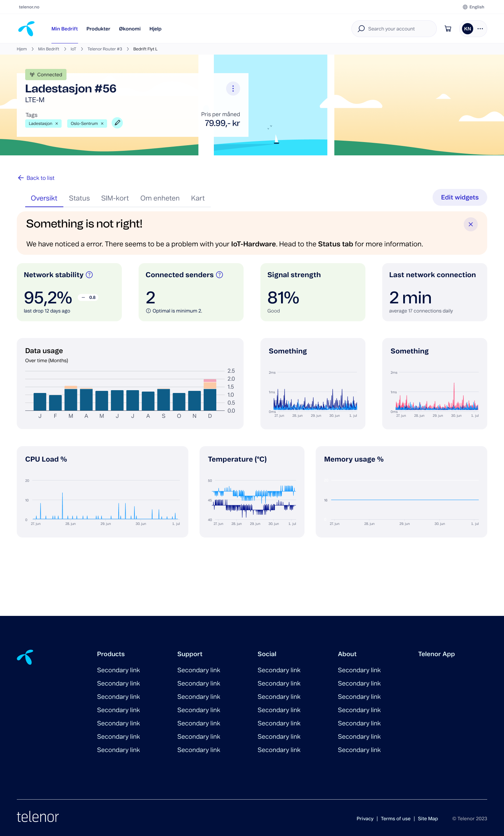Edit tags with the pencil icon
504x836 pixels.
pos(117,123)
